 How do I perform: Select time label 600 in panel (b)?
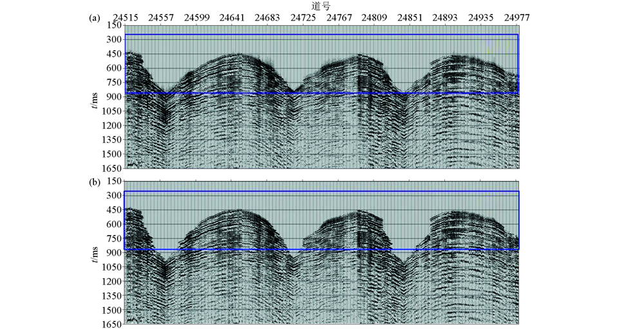point(114,224)
